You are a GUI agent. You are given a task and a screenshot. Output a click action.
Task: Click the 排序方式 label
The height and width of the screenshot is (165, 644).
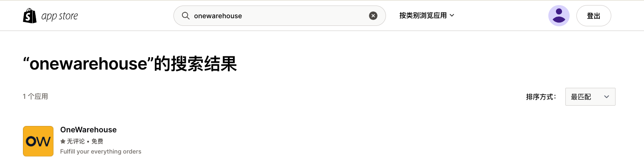541,97
